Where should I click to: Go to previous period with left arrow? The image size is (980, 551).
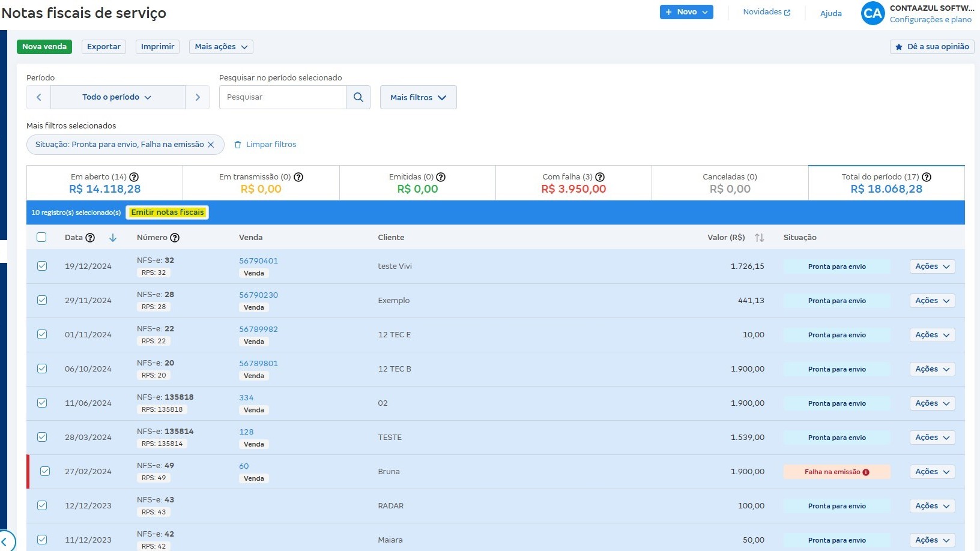(x=39, y=97)
